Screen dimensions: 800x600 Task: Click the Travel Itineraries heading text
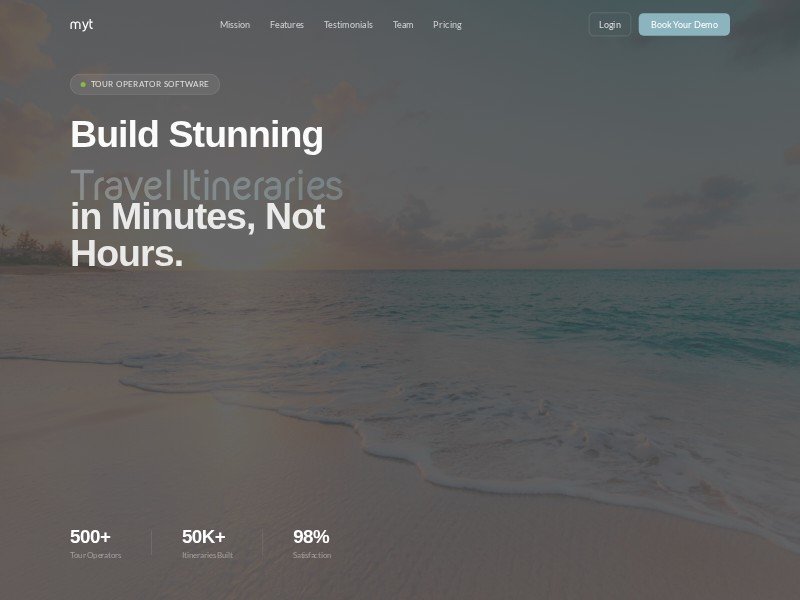click(x=207, y=185)
